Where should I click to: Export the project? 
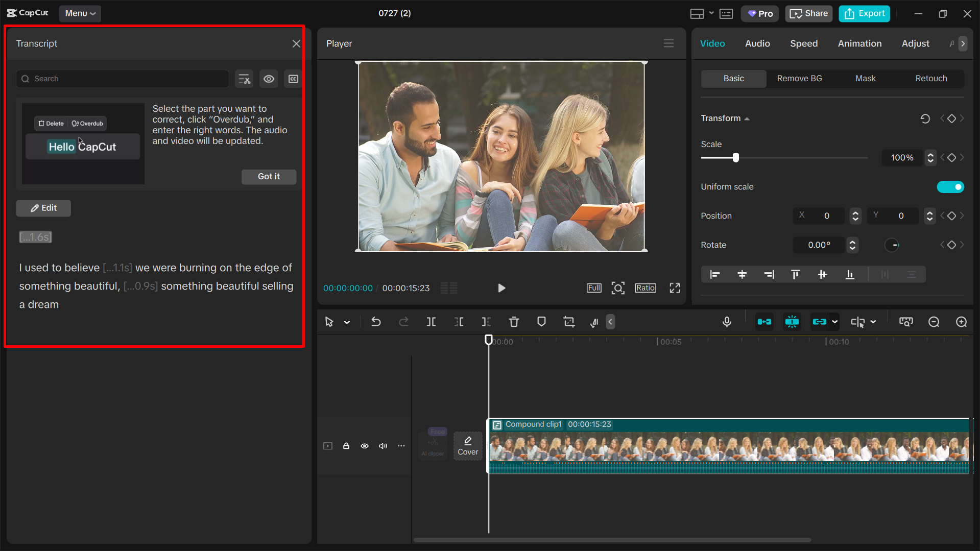[x=864, y=14]
